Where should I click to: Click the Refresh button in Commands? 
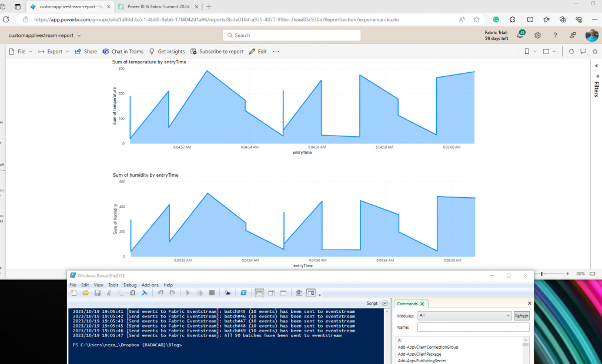(x=521, y=316)
